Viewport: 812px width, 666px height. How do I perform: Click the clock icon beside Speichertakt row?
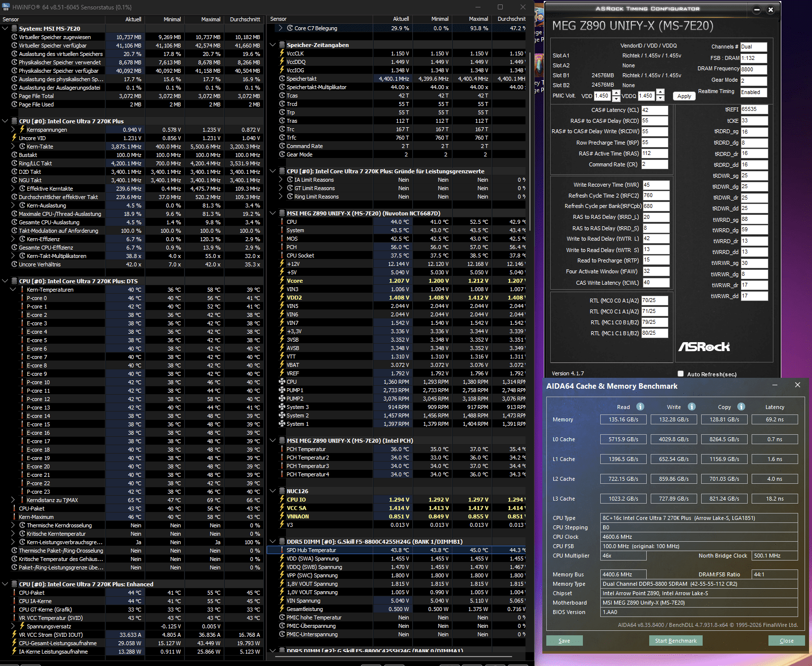click(282, 79)
